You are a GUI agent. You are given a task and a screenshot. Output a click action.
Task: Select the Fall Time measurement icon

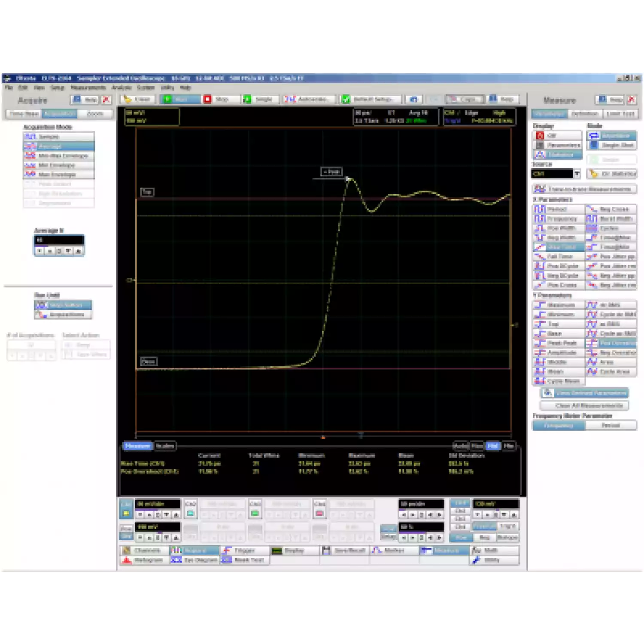539,256
